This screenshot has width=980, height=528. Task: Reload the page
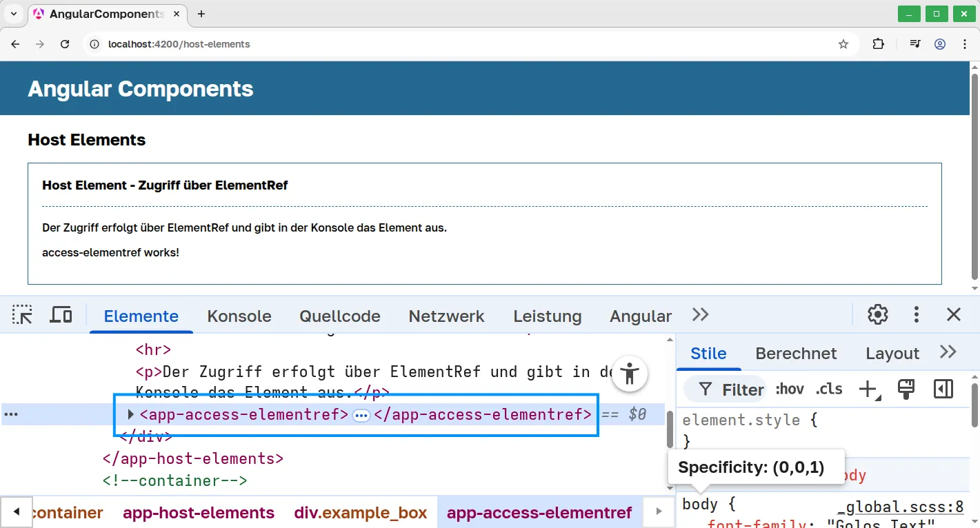click(65, 44)
